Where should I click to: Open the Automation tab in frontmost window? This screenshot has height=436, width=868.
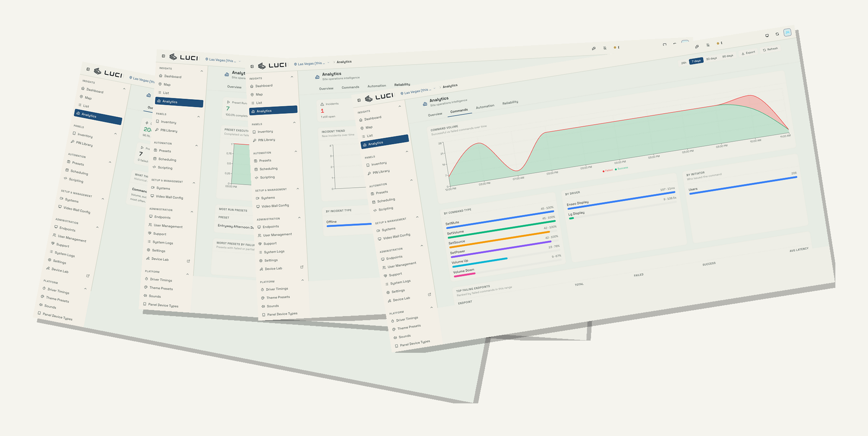(x=485, y=107)
